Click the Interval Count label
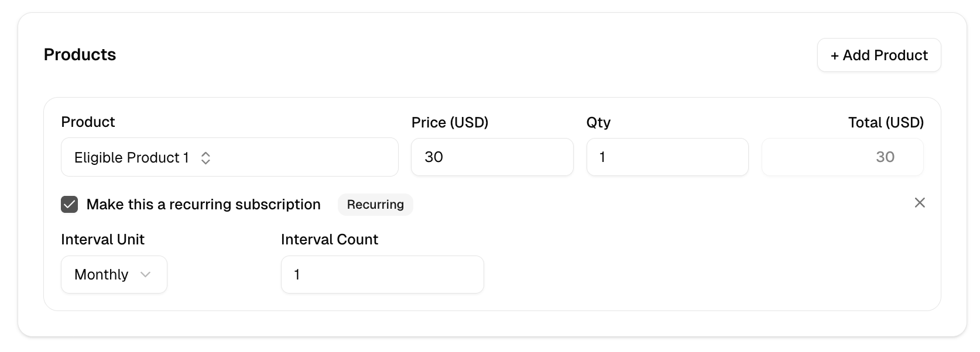Screen dimensions: 980x352 [x=330, y=240]
